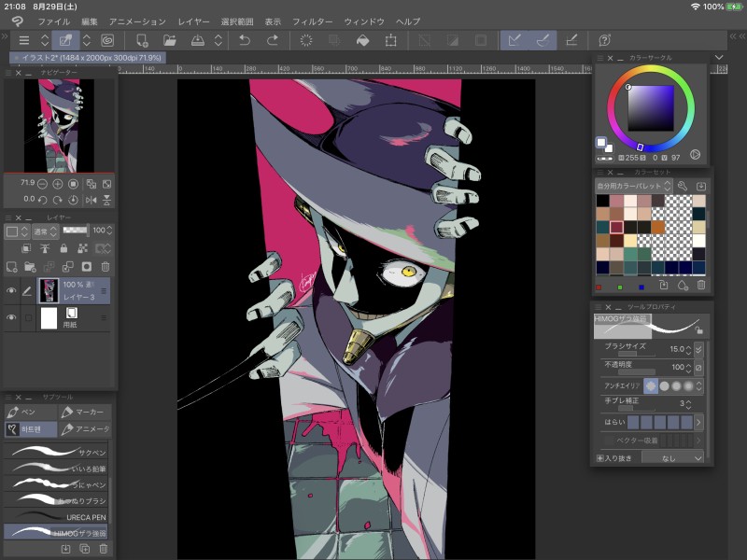The height and width of the screenshot is (560, 747).
Task: Open the フィルター menu
Action: coord(312,21)
